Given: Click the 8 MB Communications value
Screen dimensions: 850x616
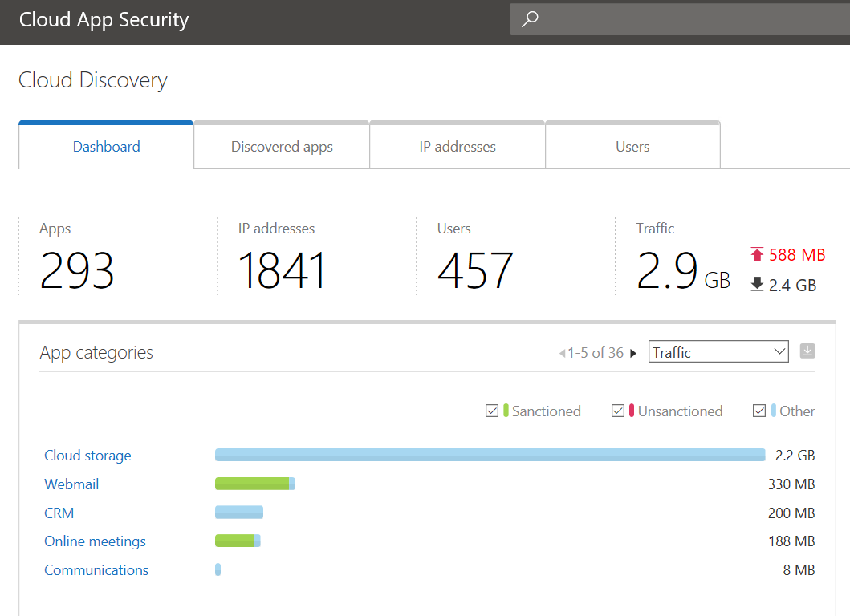Looking at the screenshot, I should (799, 570).
